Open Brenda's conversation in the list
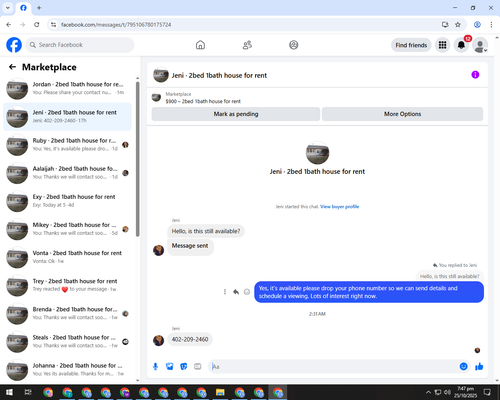500x400 pixels. click(x=68, y=313)
